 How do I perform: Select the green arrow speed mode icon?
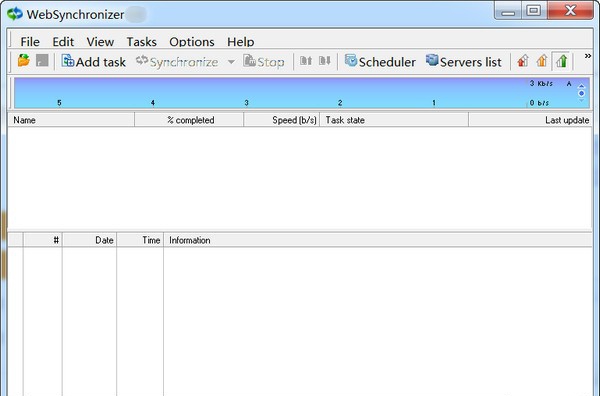pos(561,61)
